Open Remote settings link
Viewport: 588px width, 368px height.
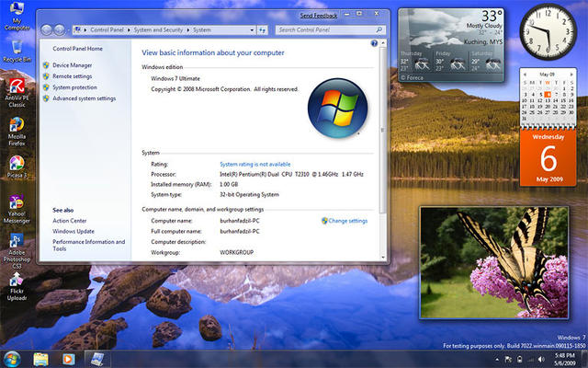(x=73, y=76)
